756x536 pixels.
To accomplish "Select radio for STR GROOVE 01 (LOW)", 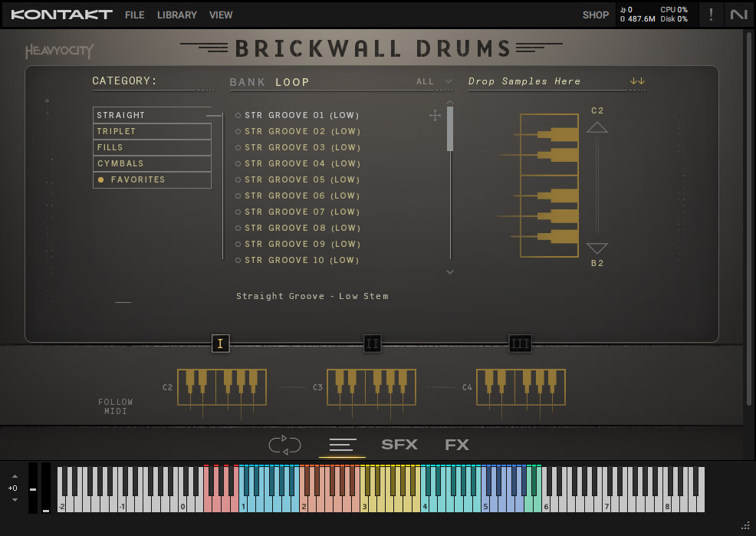I will (x=238, y=115).
